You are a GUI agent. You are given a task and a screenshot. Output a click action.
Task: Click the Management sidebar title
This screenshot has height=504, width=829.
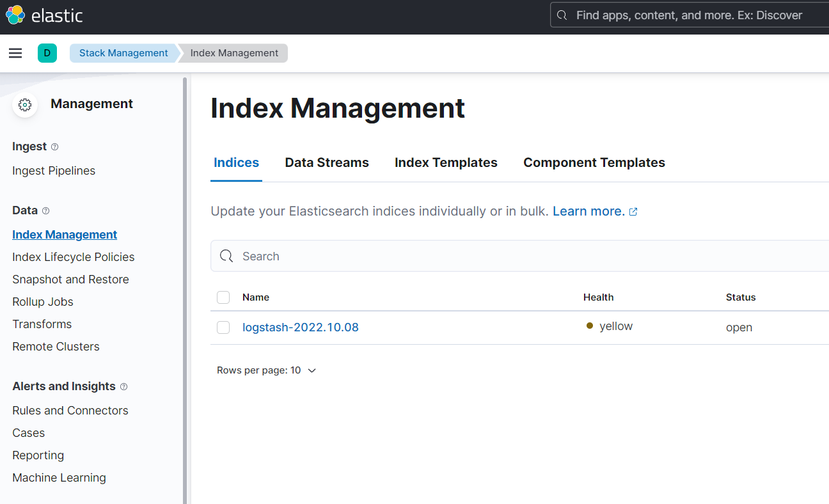92,104
